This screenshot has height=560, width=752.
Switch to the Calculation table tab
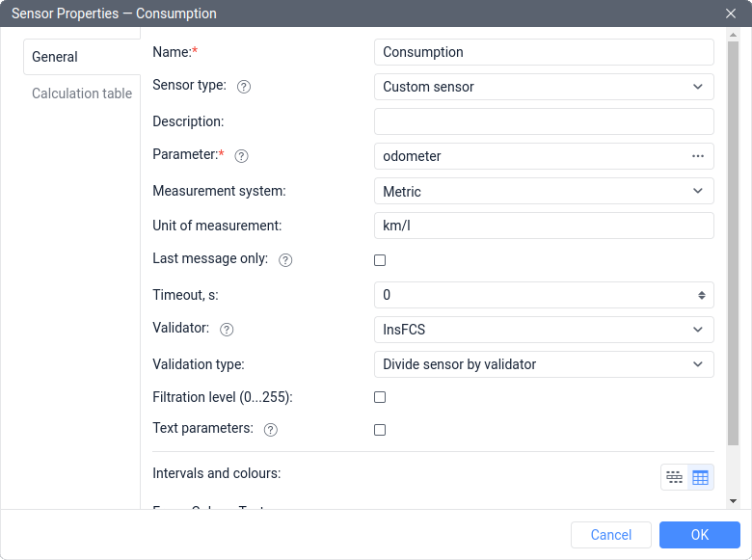(x=82, y=93)
